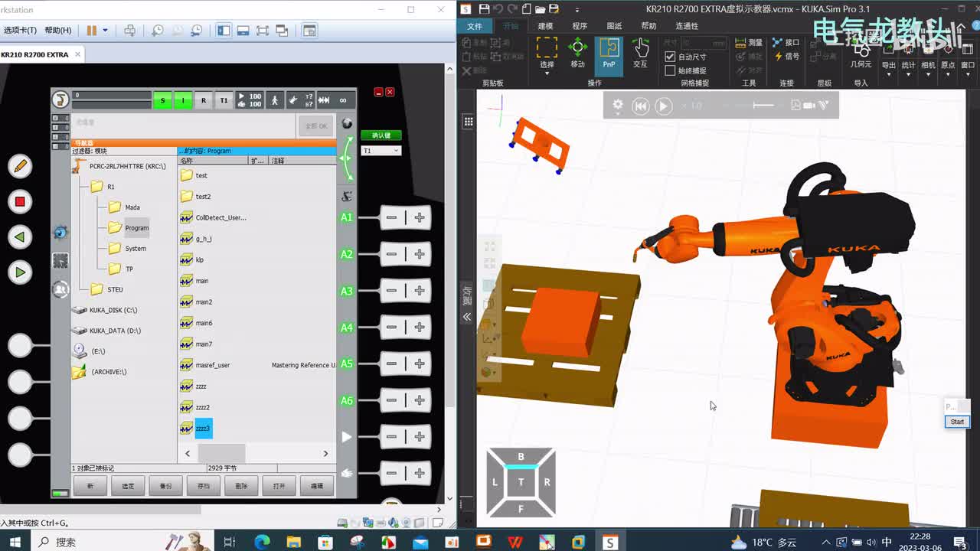Activate the 移动 (Move) tool
980x551 pixels.
coord(577,54)
